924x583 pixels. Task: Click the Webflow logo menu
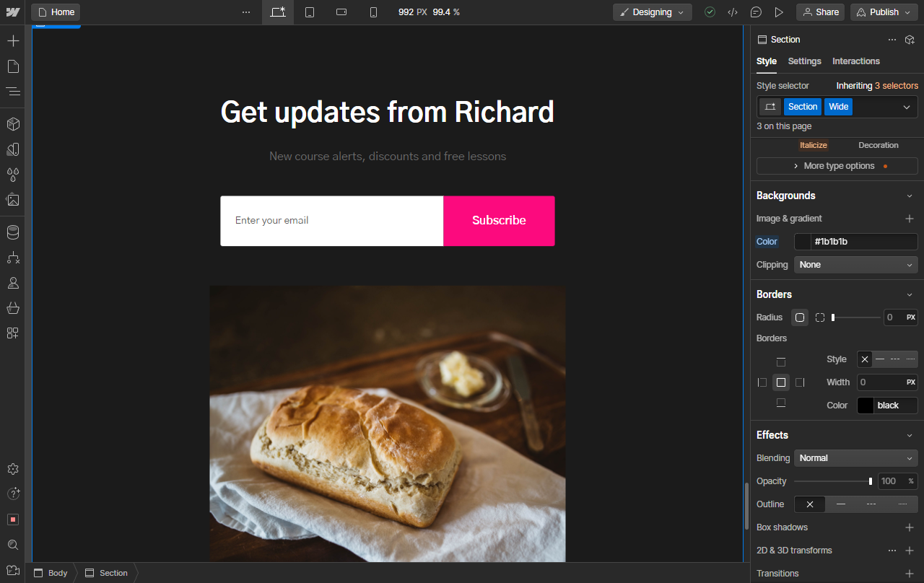pos(12,12)
